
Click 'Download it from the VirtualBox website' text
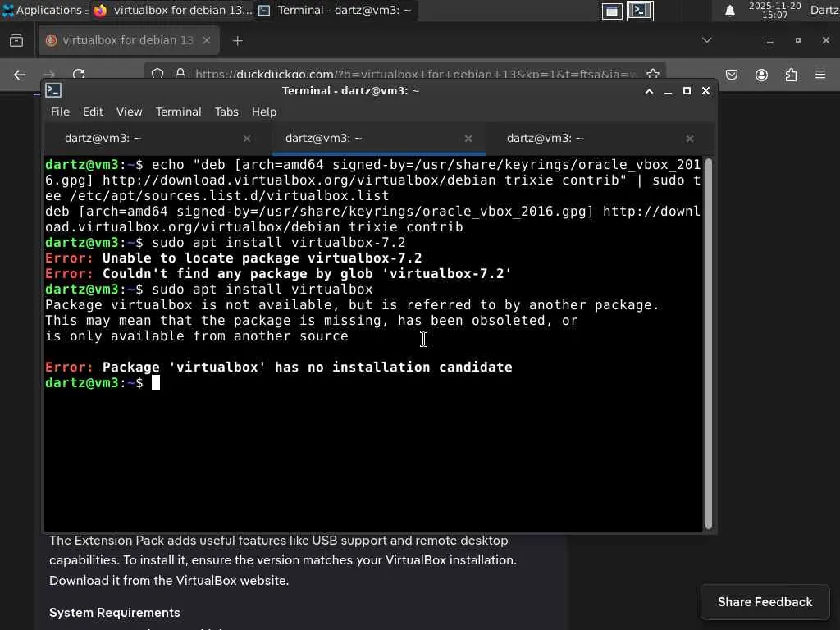[x=169, y=580]
